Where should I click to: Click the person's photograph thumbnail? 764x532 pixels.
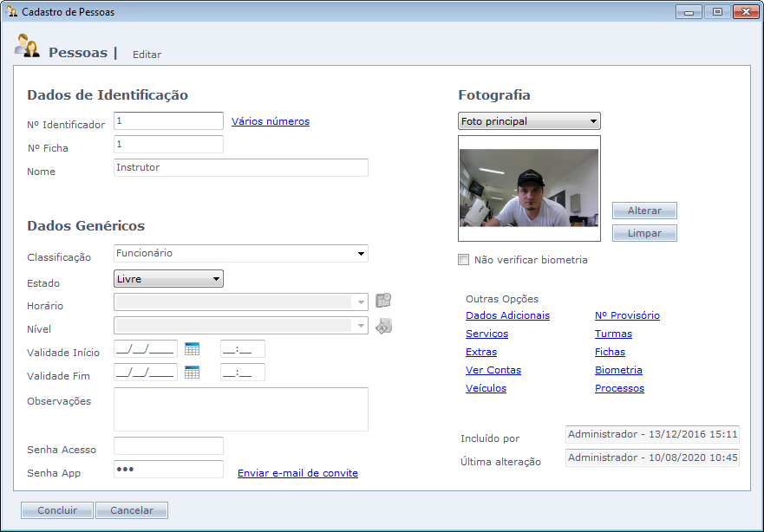click(529, 188)
